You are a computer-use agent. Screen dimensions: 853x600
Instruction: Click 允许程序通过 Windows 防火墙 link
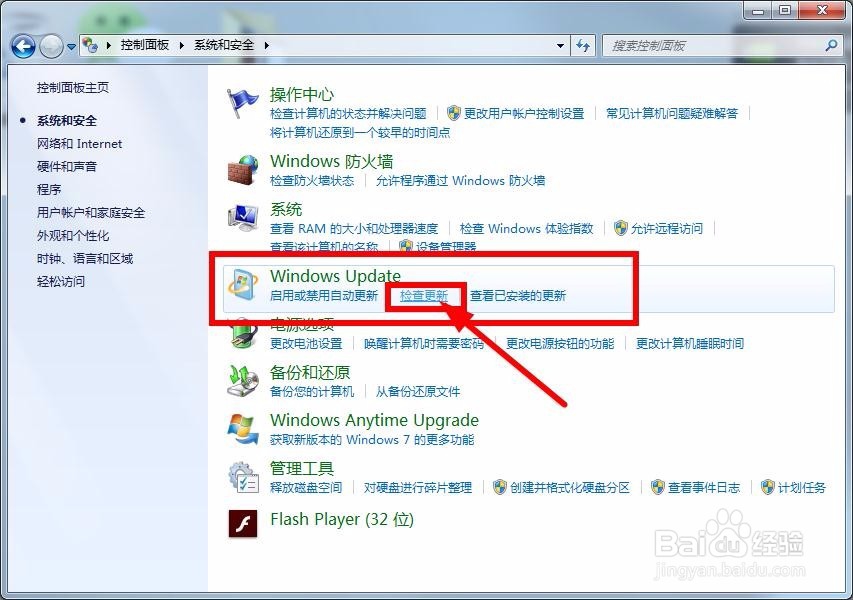point(460,181)
